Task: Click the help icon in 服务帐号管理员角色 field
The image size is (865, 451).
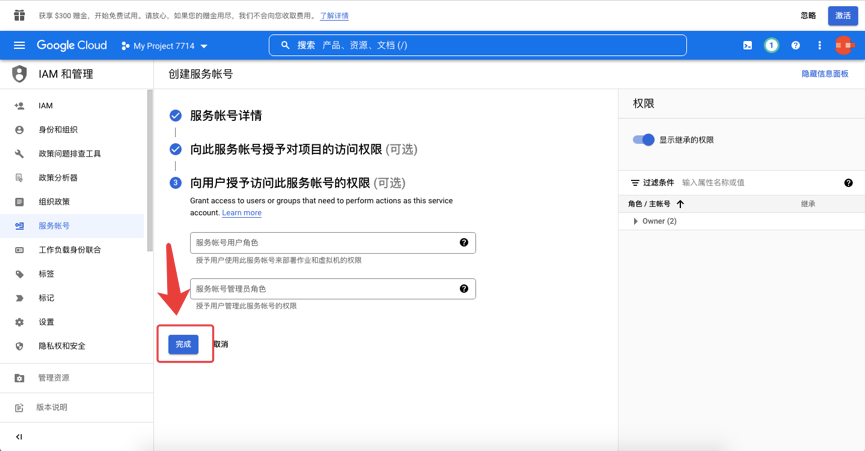Action: click(464, 288)
